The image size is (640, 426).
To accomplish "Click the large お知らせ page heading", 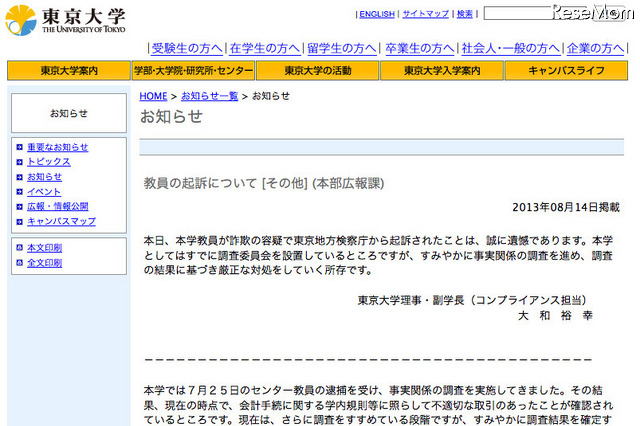I will click(x=171, y=117).
